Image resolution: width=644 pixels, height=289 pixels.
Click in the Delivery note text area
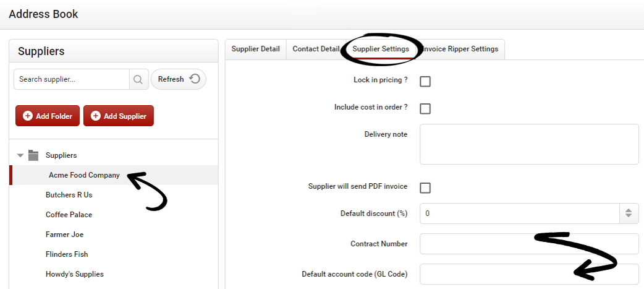[x=528, y=144]
